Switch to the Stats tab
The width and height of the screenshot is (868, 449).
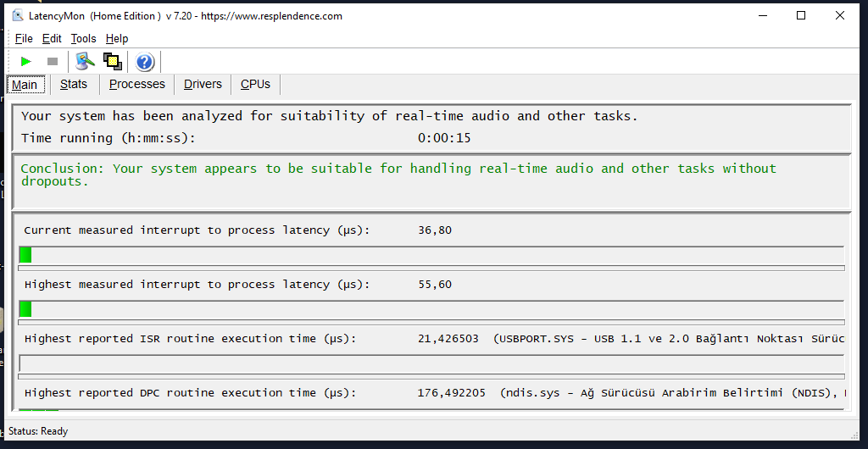(x=74, y=85)
